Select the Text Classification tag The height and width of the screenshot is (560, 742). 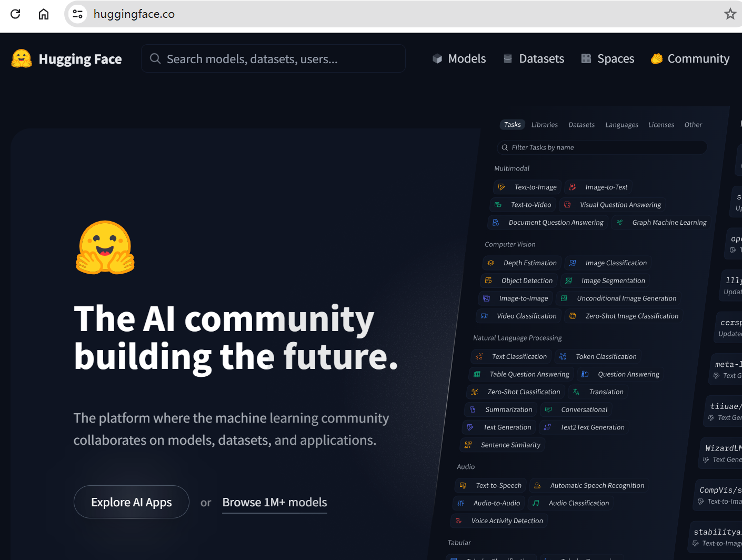[512, 356]
